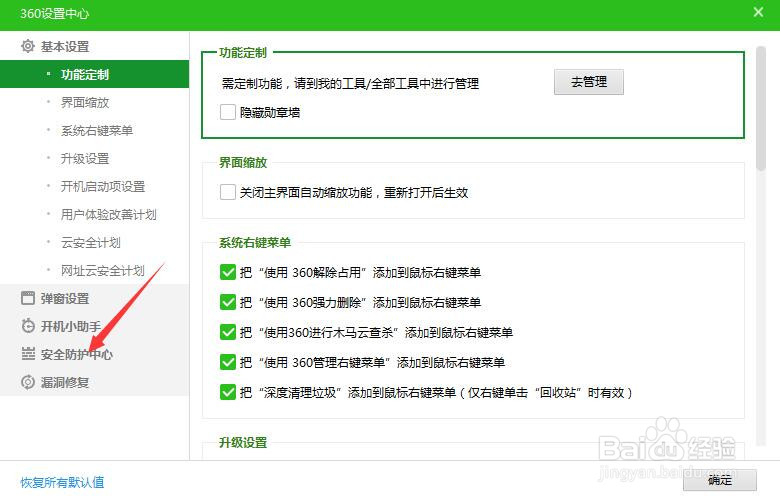Image resolution: width=780 pixels, height=500 pixels.
Task: Toggle the 隐藏勋章墙 checkbox
Action: click(x=228, y=112)
